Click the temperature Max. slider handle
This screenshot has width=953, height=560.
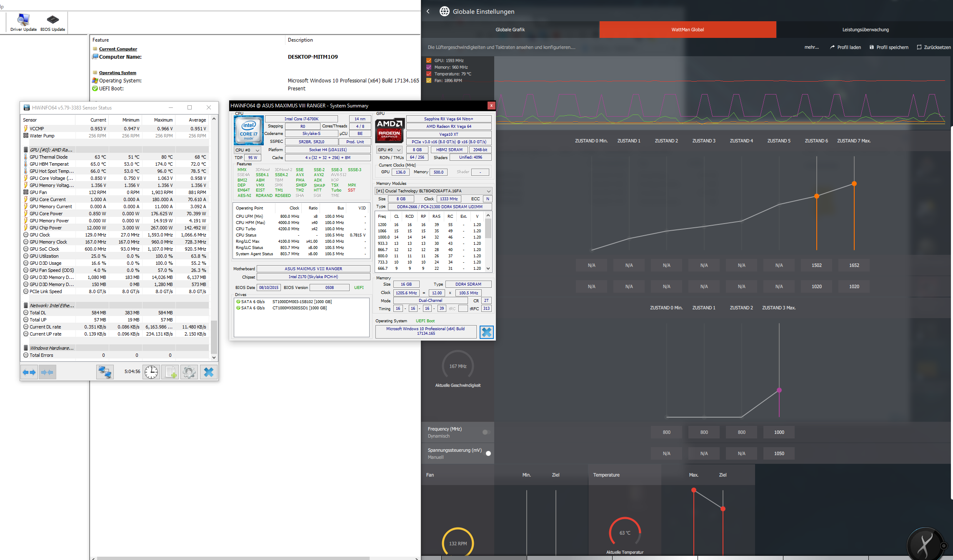693,490
